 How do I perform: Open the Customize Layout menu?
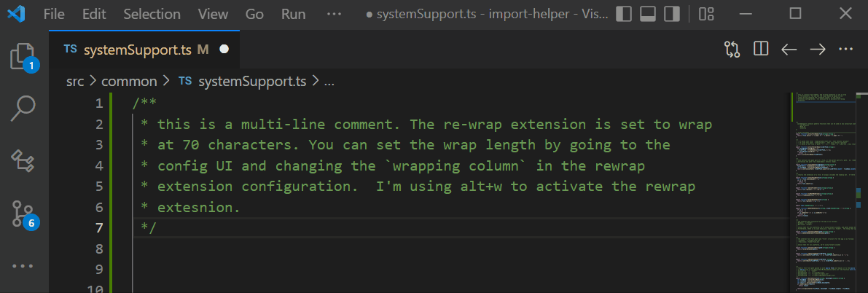tap(706, 14)
